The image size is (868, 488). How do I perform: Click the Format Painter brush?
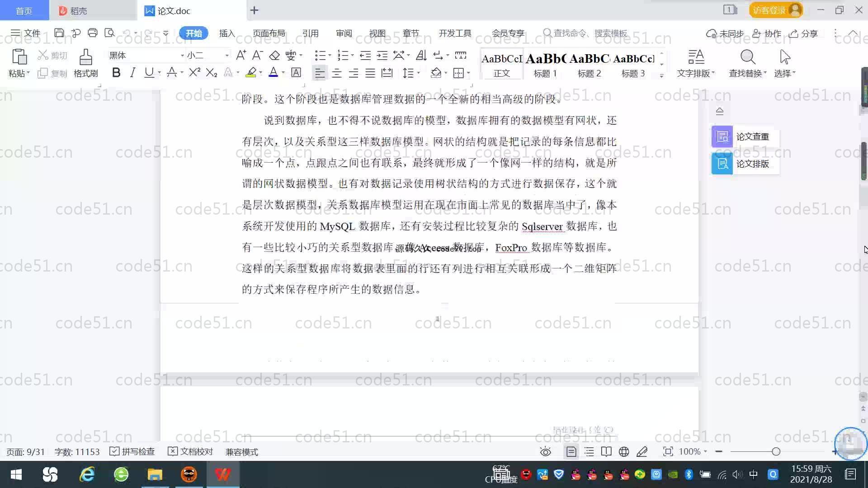coord(86,57)
